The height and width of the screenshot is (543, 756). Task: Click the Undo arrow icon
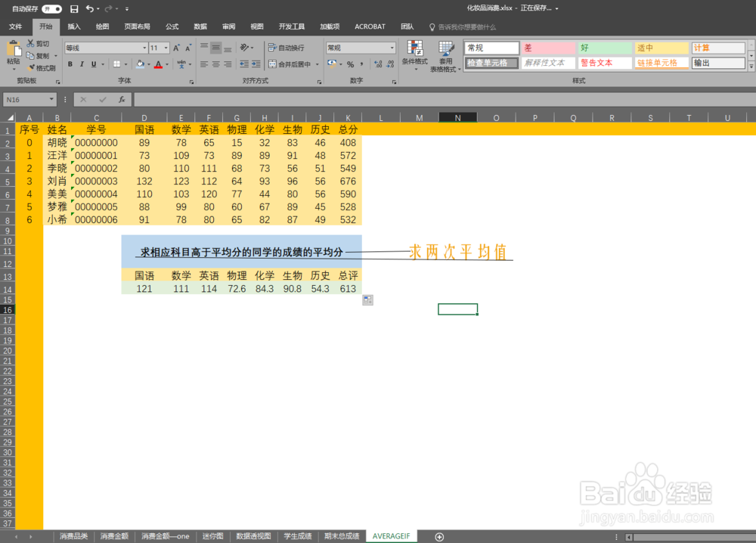point(90,8)
